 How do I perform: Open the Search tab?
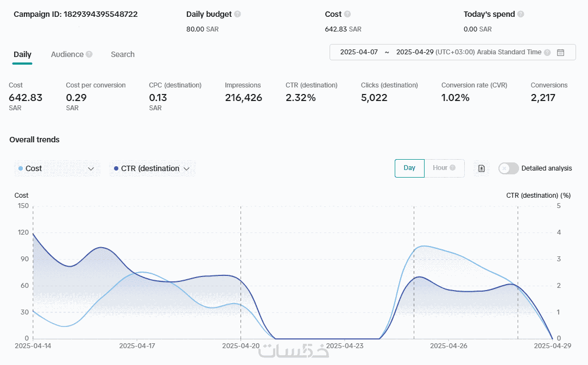(123, 54)
